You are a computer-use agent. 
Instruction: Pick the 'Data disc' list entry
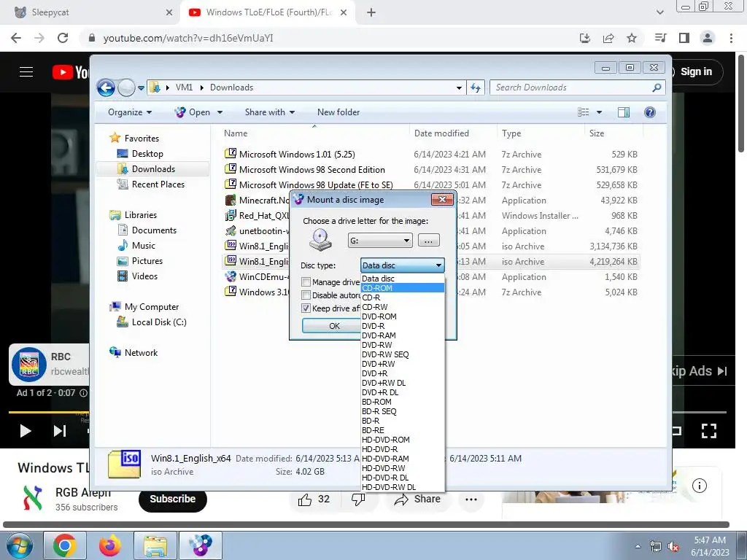403,279
